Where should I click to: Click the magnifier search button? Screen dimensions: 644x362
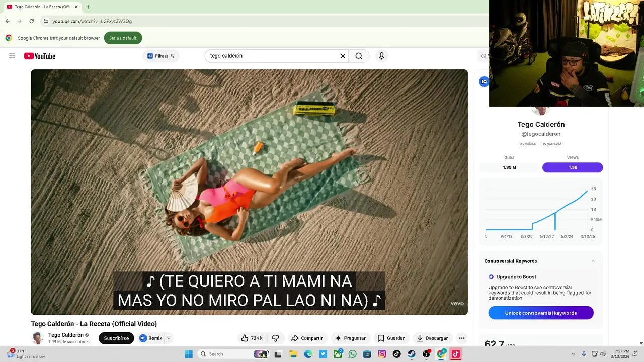[359, 56]
